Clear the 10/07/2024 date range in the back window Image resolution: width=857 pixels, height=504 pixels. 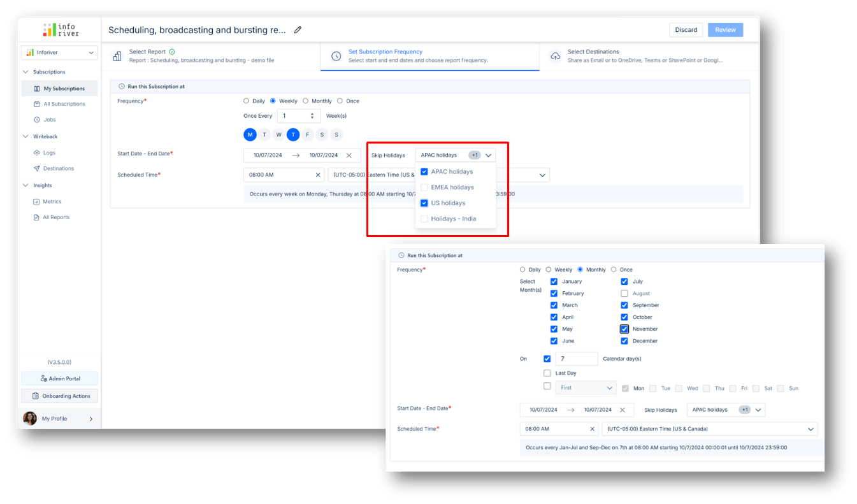349,155
